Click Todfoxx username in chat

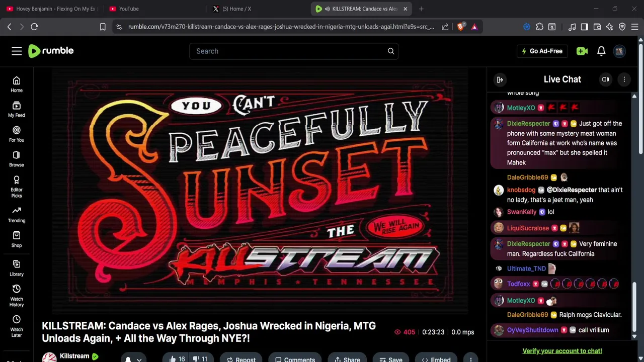pos(518,284)
